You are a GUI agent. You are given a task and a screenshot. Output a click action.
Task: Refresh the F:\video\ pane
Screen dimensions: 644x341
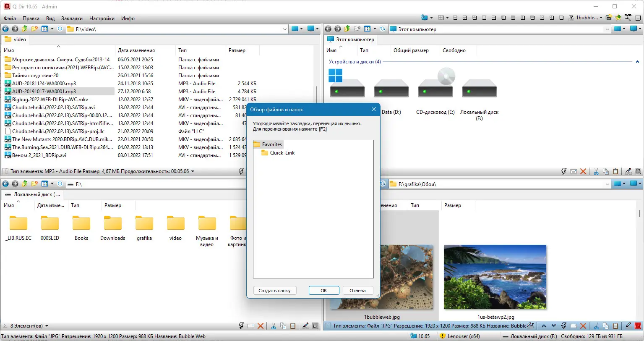[60, 29]
